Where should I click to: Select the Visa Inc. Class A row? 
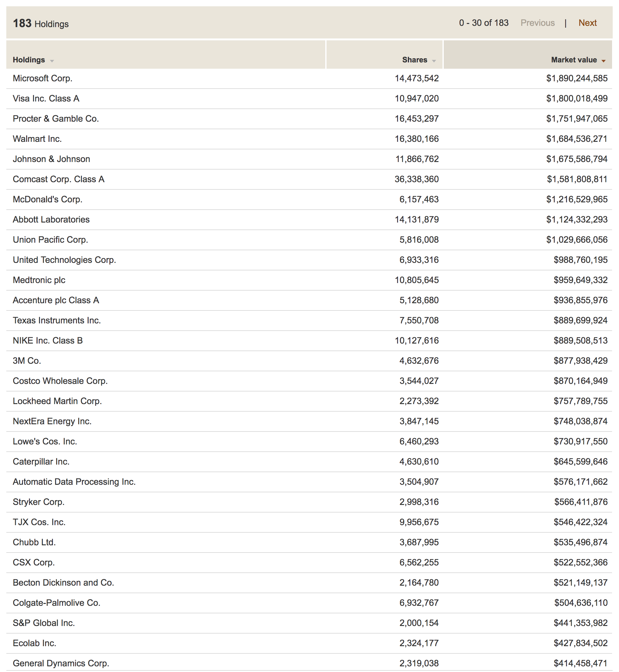click(x=46, y=98)
